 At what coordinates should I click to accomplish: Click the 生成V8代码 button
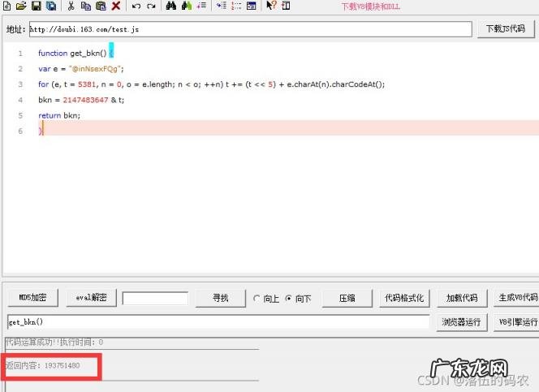click(x=516, y=298)
